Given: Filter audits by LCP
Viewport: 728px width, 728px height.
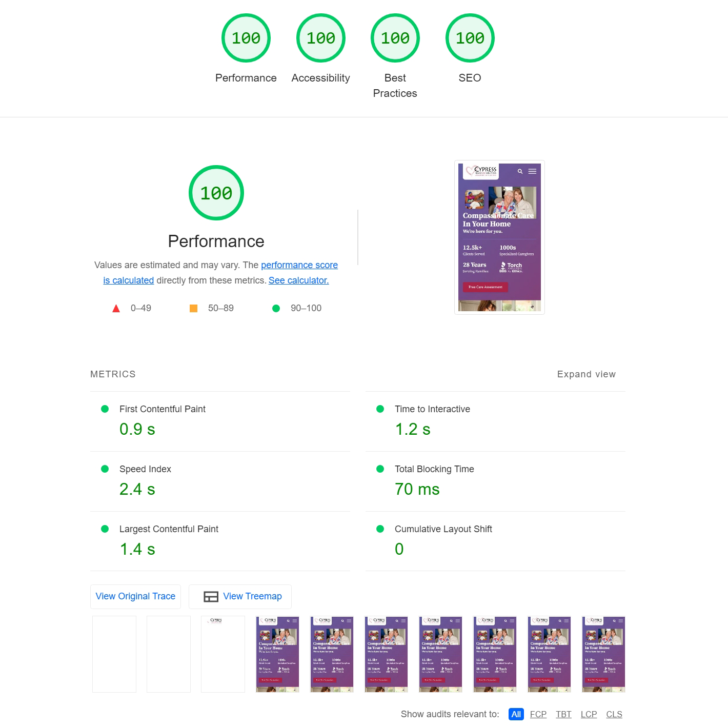Looking at the screenshot, I should pos(589,714).
